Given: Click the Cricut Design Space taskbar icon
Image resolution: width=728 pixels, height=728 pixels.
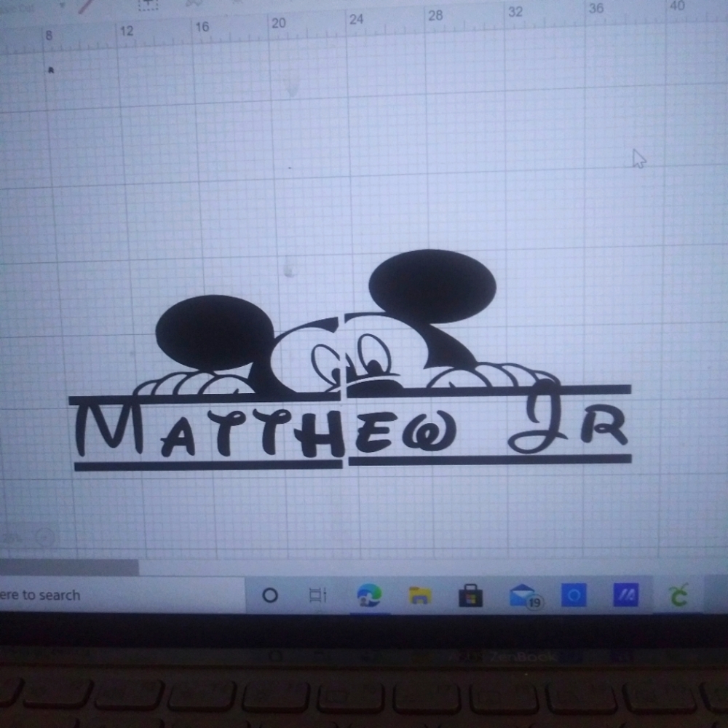Looking at the screenshot, I should pos(678,596).
